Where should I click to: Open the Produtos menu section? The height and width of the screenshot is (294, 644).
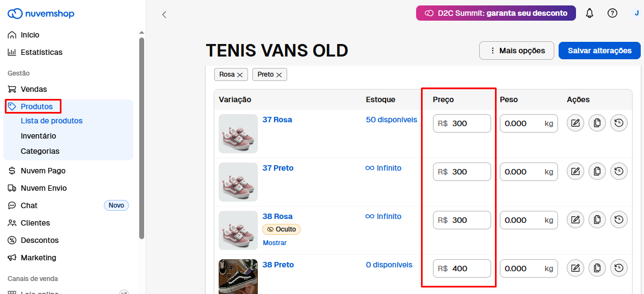tap(36, 107)
